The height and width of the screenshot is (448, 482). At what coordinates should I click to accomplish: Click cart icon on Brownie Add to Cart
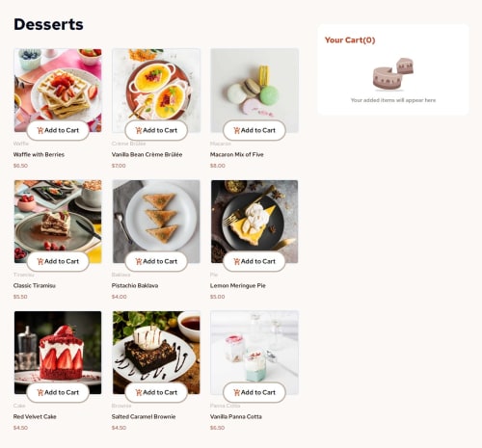(139, 392)
